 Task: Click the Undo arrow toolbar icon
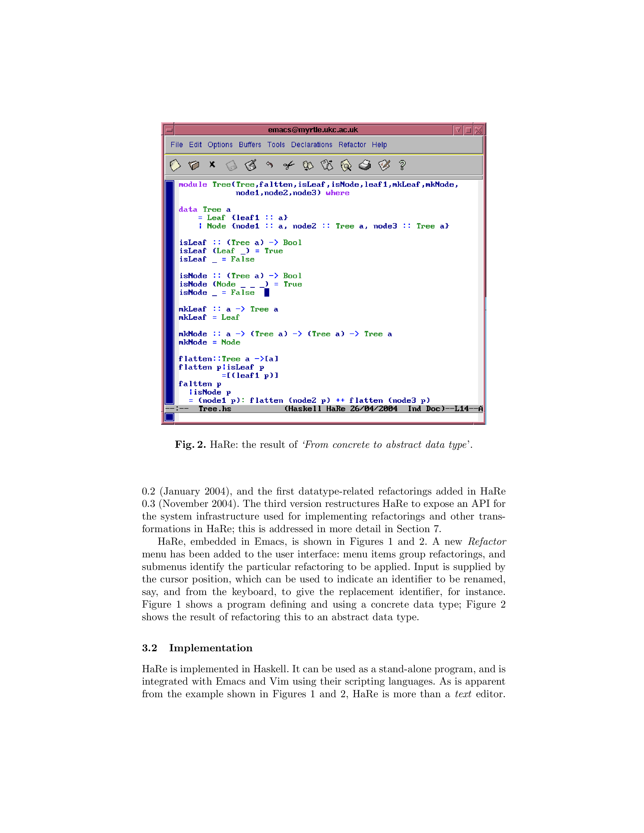(269, 165)
